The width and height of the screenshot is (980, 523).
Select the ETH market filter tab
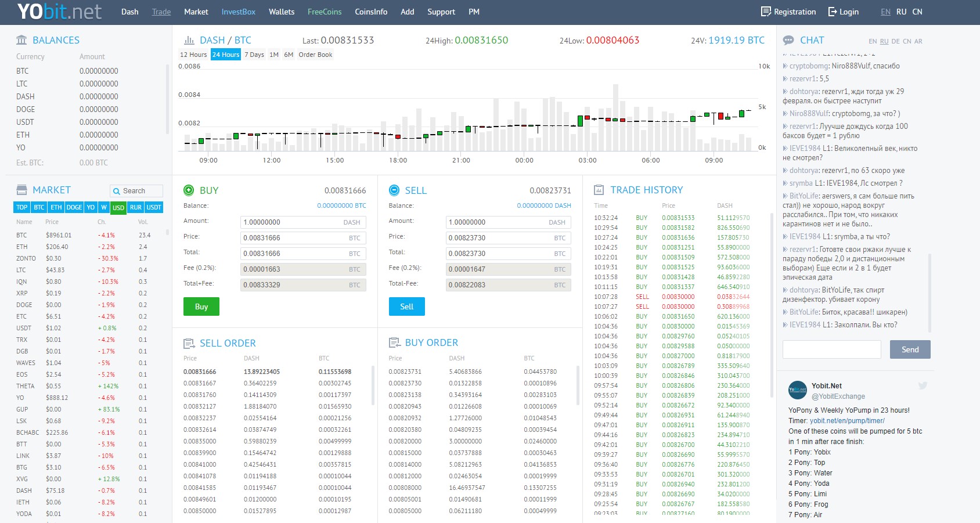pos(56,207)
